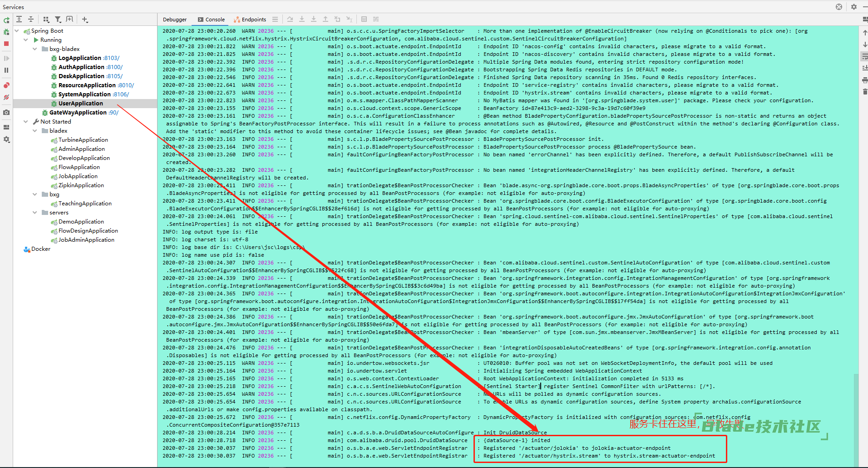Toggle Soft-Wrap in the console side toolbar
868x468 pixels.
(864, 56)
